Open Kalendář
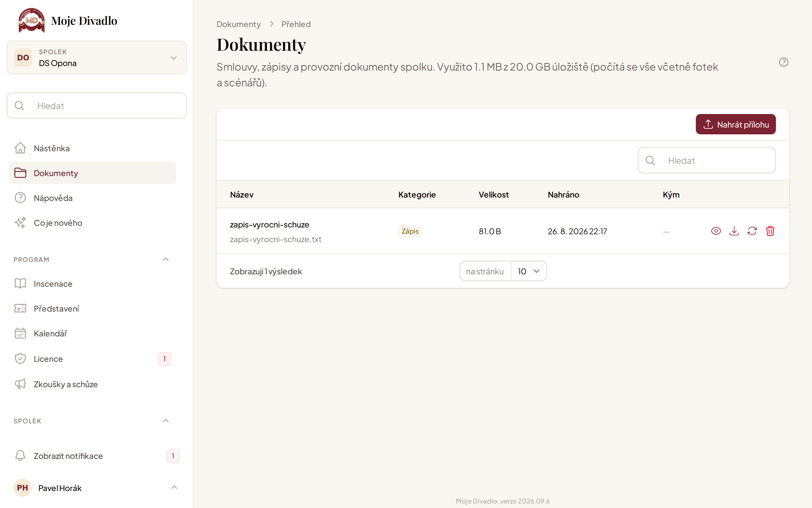Viewport: 812px width, 508px height. coord(92,333)
